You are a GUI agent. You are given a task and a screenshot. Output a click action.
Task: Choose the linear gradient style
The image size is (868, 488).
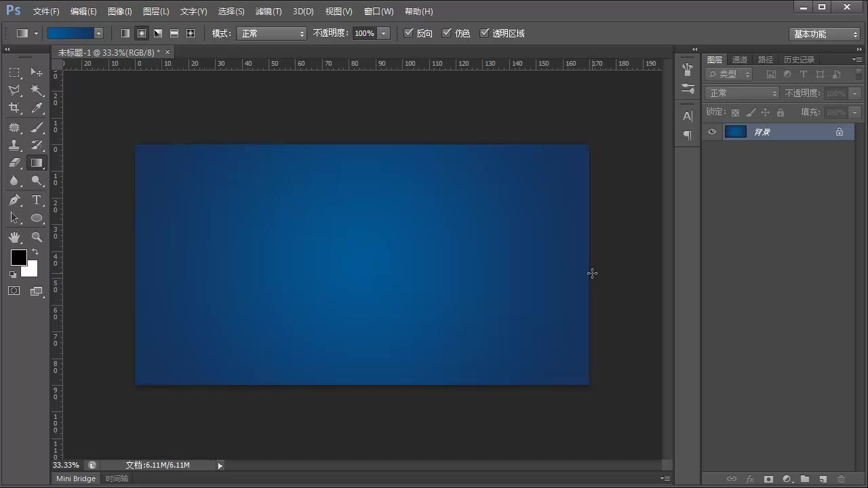pyautogui.click(x=125, y=33)
